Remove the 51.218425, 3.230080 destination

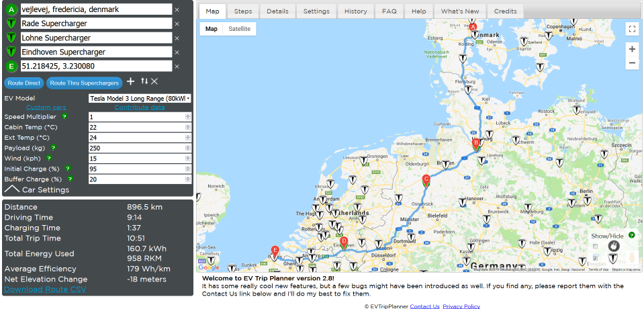coord(177,67)
